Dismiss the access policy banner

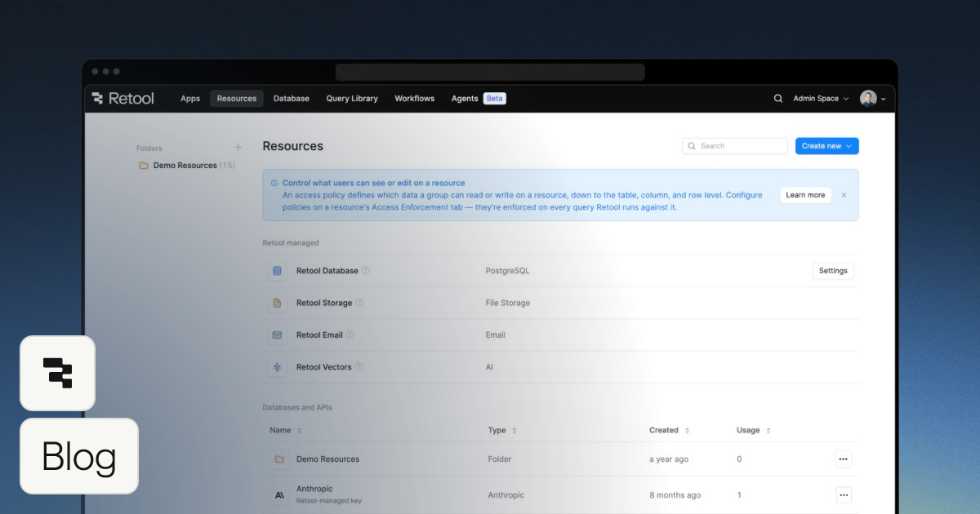coord(844,195)
